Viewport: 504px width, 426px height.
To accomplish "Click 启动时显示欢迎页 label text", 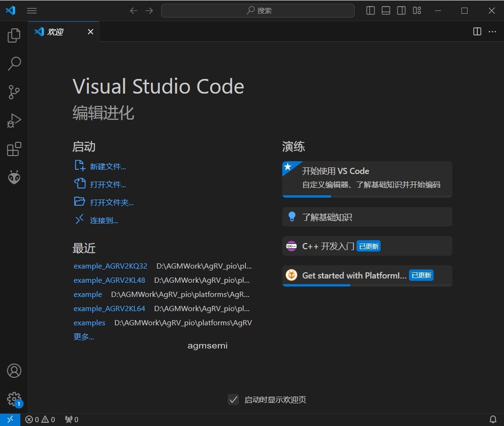I will pyautogui.click(x=275, y=400).
